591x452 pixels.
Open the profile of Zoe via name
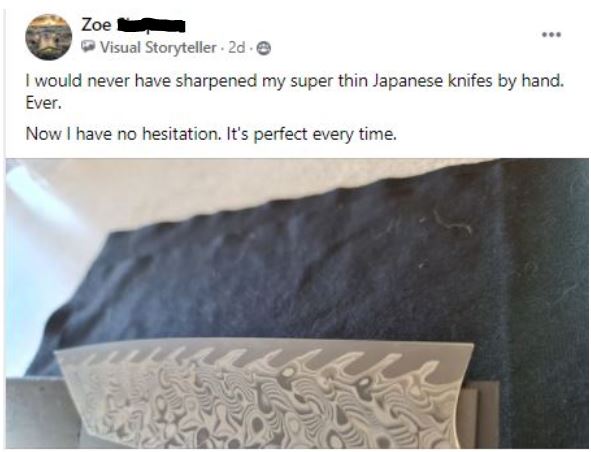point(96,25)
